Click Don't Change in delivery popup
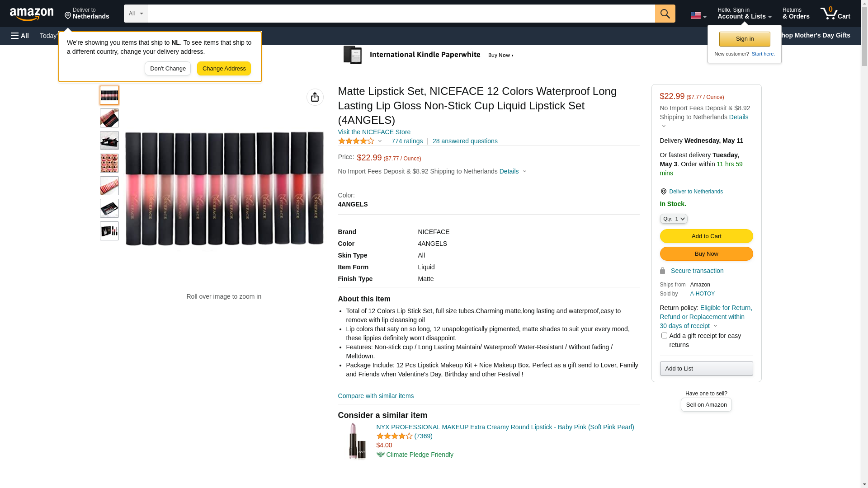868x488 pixels. click(x=168, y=69)
